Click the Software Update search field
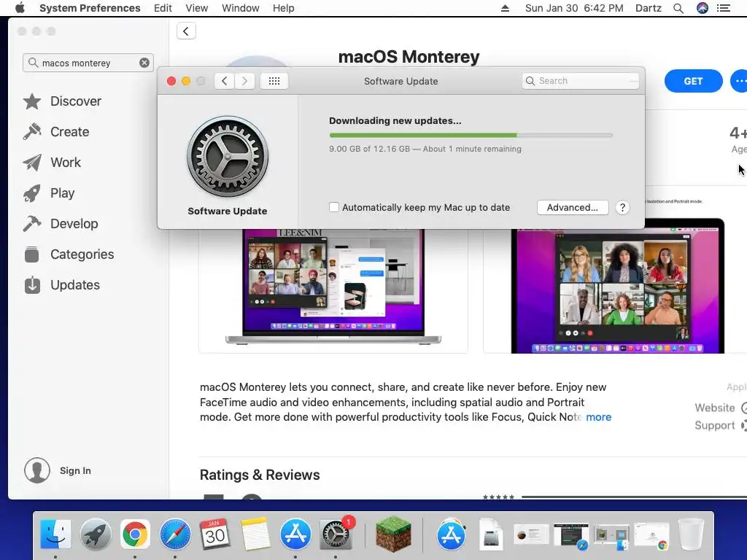The width and height of the screenshot is (747, 560). coord(580,81)
